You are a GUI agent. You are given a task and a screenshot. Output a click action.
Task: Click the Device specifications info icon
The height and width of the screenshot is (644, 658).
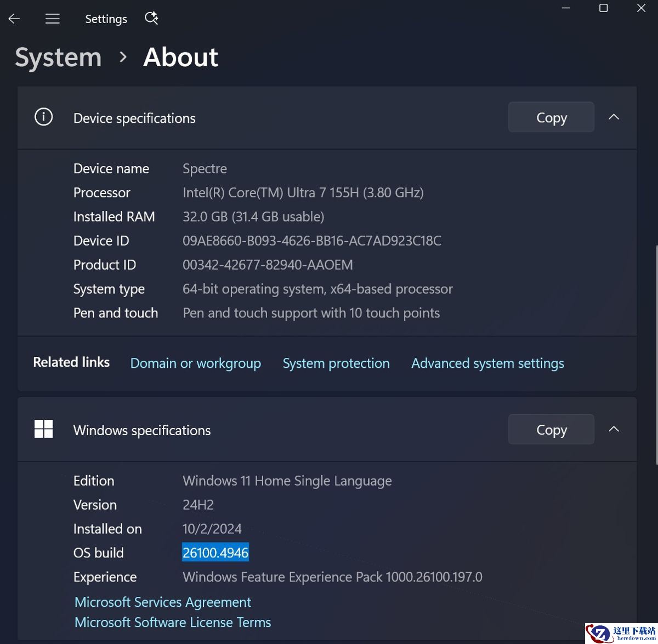click(x=44, y=117)
